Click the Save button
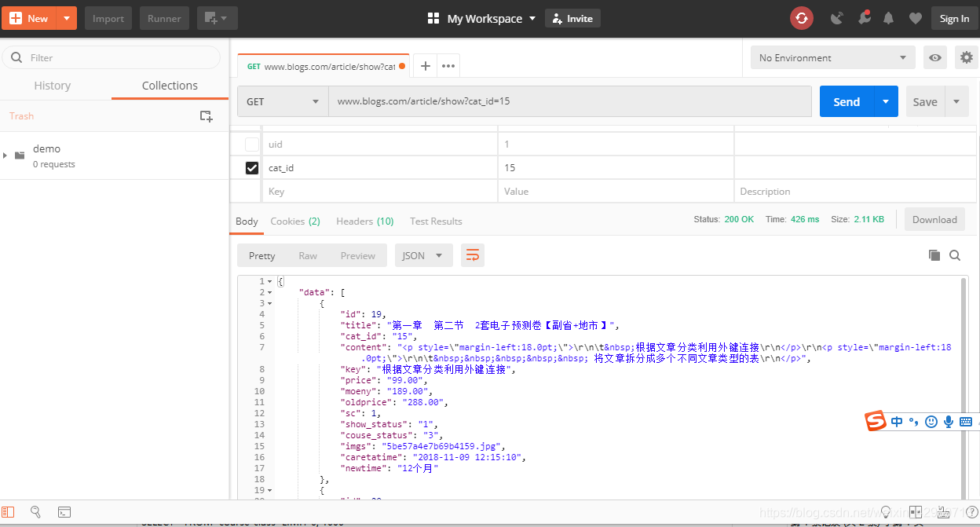The image size is (980, 527). [x=925, y=101]
